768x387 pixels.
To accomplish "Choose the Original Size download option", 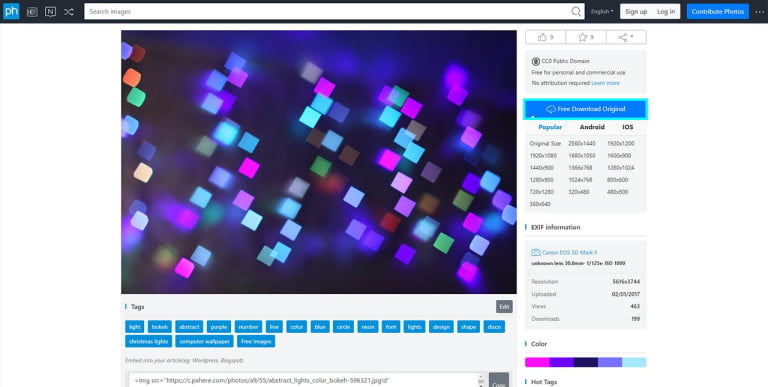I will tap(545, 144).
